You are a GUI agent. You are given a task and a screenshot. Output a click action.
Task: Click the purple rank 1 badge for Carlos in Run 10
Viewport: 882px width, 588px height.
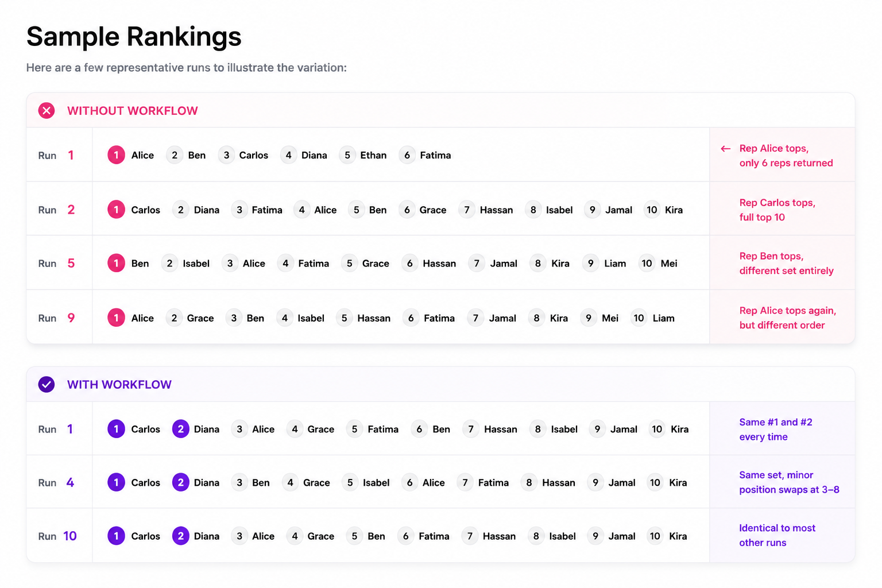(x=117, y=536)
